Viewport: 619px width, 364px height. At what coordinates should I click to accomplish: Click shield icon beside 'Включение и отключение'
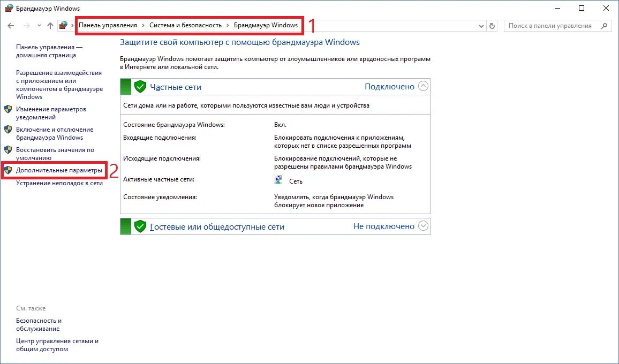coord(8,130)
